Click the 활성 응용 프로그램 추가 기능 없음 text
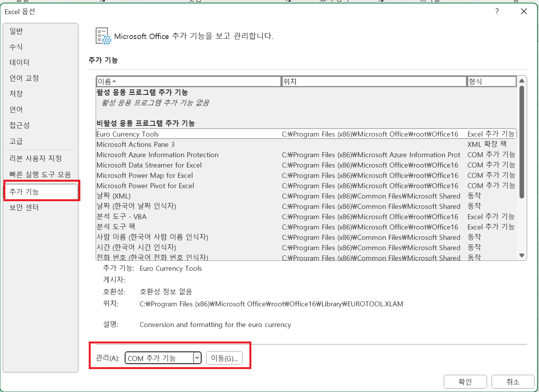This screenshot has width=539, height=392. pos(155,103)
